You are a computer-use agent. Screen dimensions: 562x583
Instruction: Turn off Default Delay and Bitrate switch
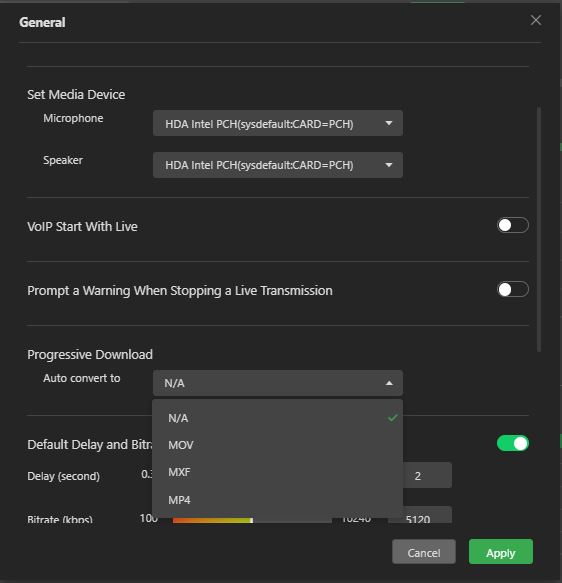[x=513, y=443]
